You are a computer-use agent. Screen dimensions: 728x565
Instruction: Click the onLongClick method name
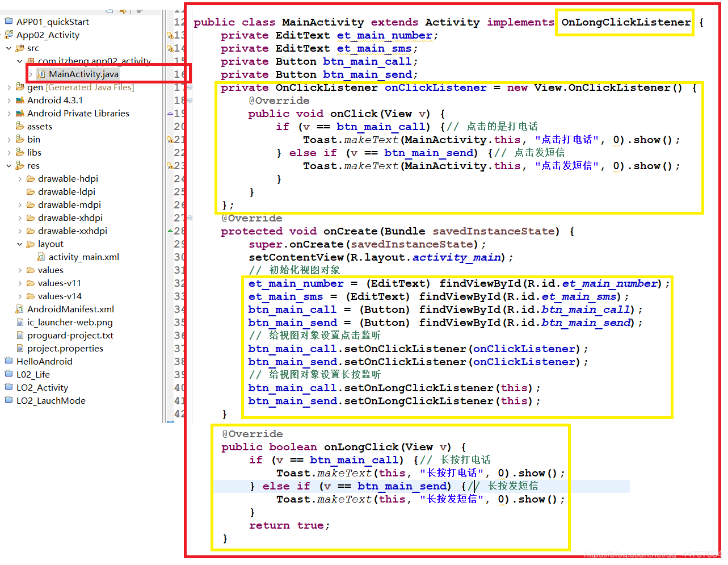(361, 447)
